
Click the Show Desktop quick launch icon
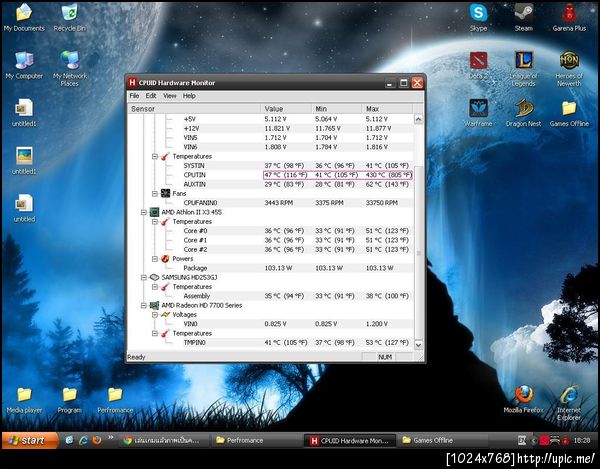pyautogui.click(x=69, y=440)
